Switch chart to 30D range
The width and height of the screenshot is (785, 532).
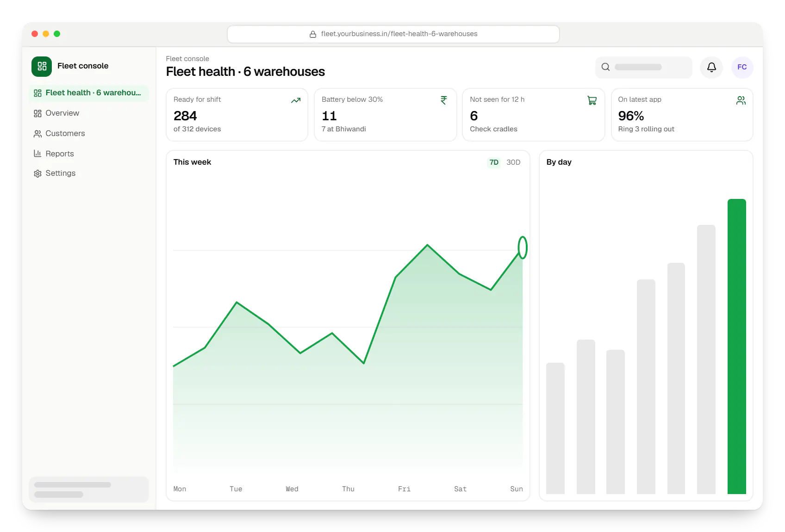[513, 162]
